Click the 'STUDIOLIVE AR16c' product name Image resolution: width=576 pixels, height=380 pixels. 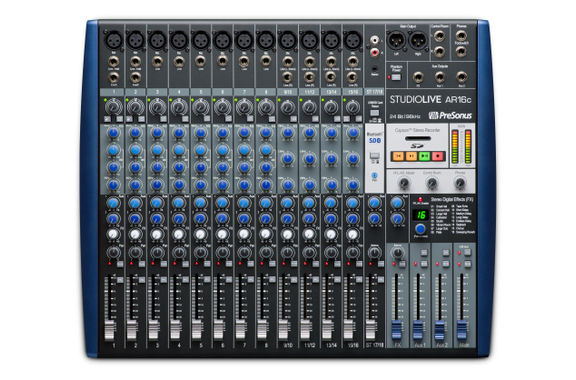point(430,100)
